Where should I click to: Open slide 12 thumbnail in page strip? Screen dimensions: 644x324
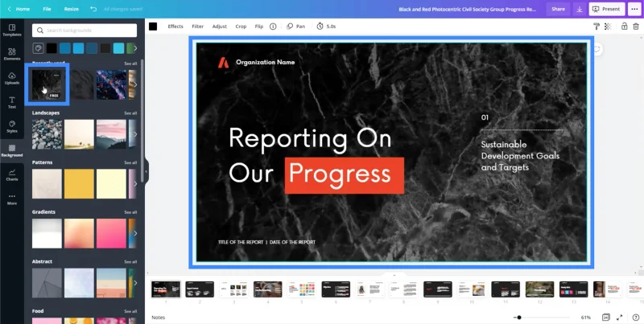[x=539, y=289]
